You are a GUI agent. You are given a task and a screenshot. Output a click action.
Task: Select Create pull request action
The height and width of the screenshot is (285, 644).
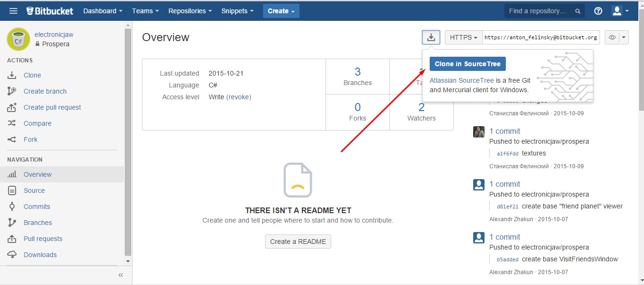[53, 107]
